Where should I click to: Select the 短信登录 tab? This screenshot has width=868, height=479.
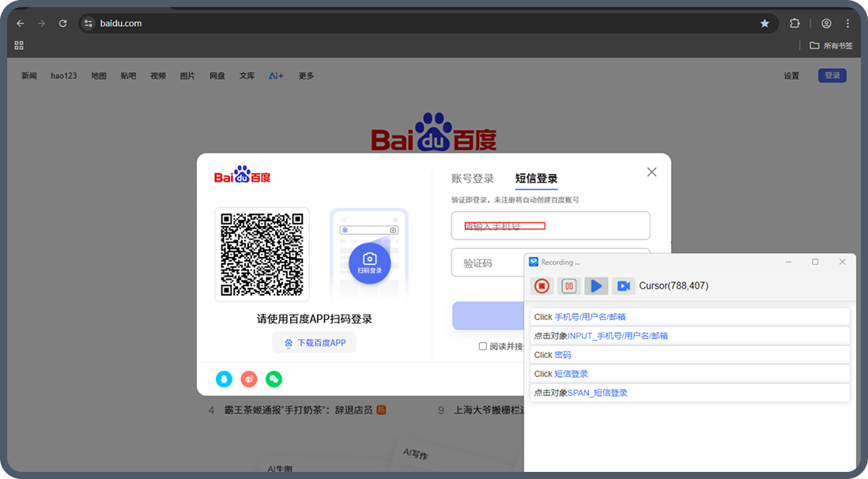(x=536, y=179)
